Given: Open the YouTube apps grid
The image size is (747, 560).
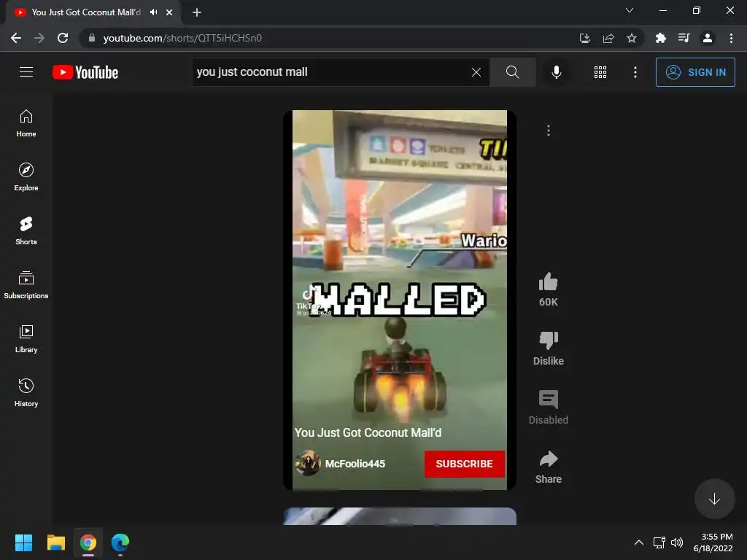Looking at the screenshot, I should [600, 72].
